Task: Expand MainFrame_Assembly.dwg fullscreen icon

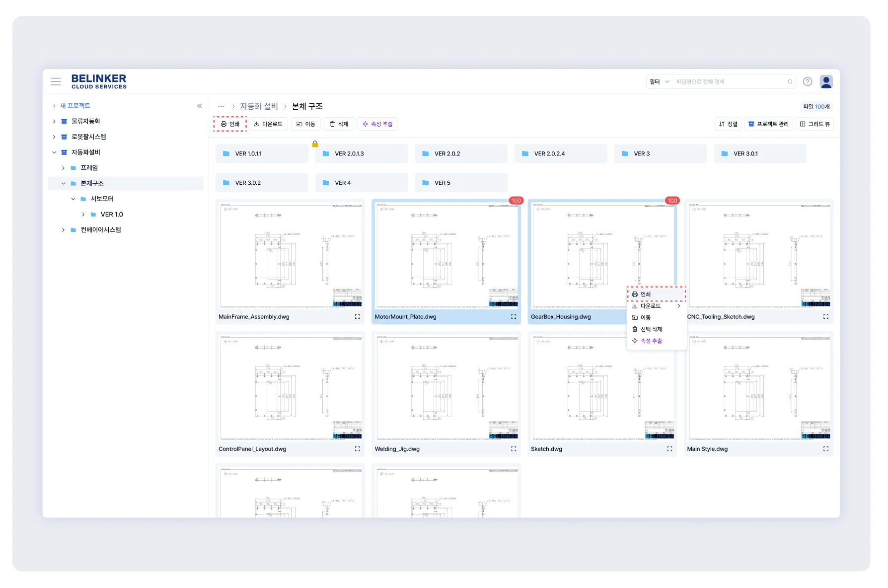Action: tap(357, 317)
